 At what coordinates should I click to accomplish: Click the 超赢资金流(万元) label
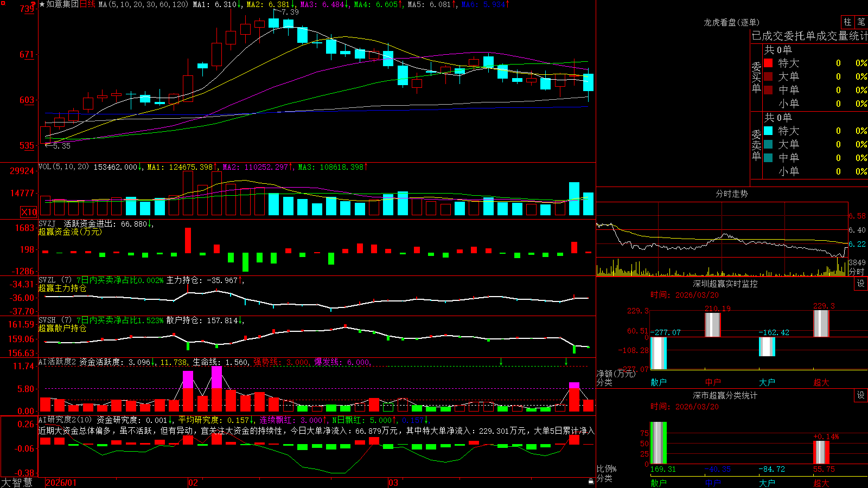pyautogui.click(x=70, y=232)
